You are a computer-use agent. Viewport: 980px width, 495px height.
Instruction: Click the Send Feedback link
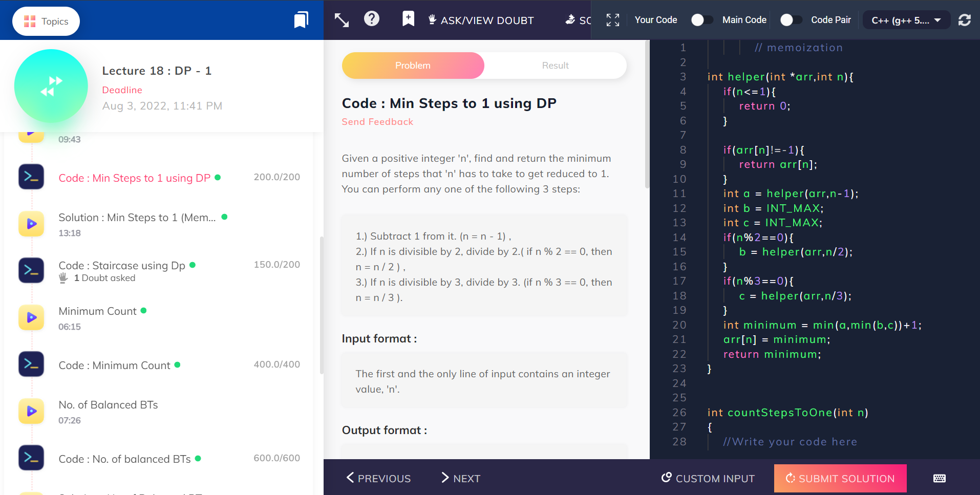[x=377, y=122]
